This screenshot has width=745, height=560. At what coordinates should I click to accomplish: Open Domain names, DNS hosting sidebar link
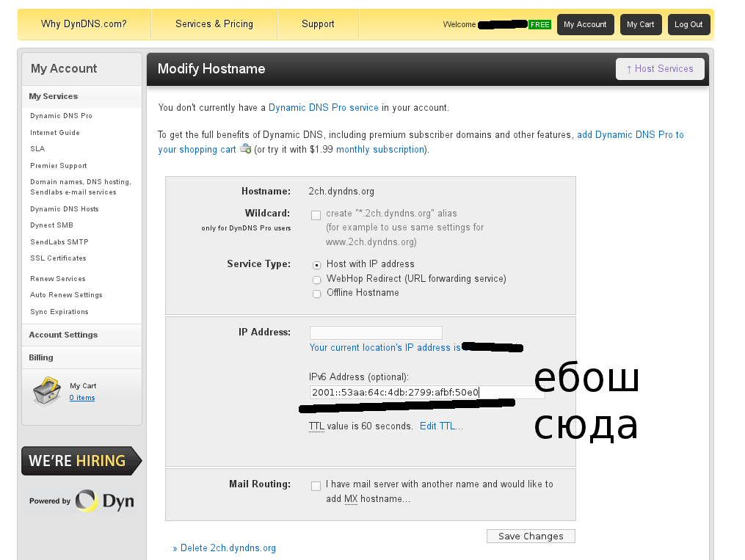click(x=81, y=187)
